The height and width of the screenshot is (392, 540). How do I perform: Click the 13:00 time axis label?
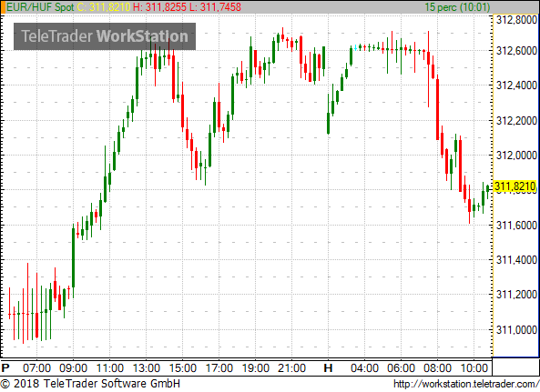coord(146,368)
